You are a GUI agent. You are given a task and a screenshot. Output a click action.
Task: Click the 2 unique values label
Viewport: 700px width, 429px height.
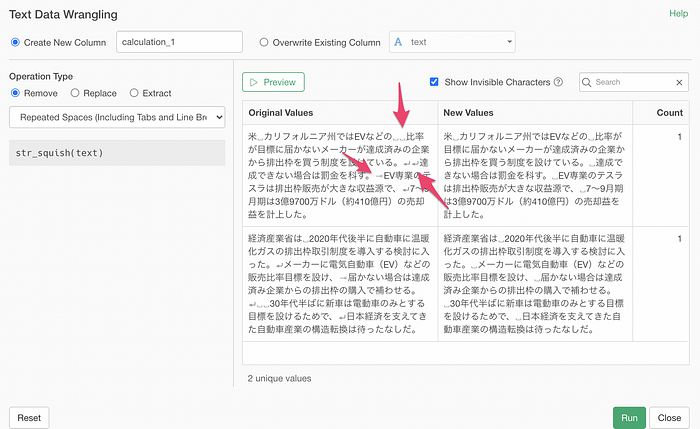point(279,378)
